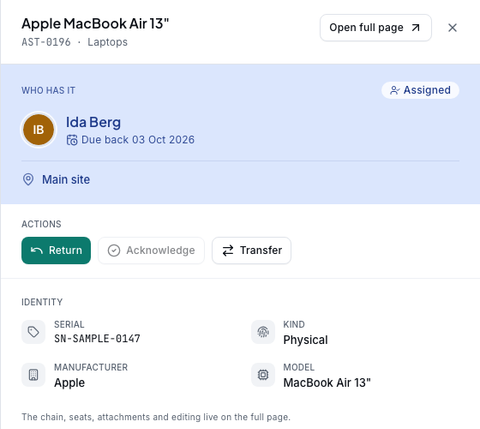Click the person icon in Assigned badge

(x=395, y=90)
